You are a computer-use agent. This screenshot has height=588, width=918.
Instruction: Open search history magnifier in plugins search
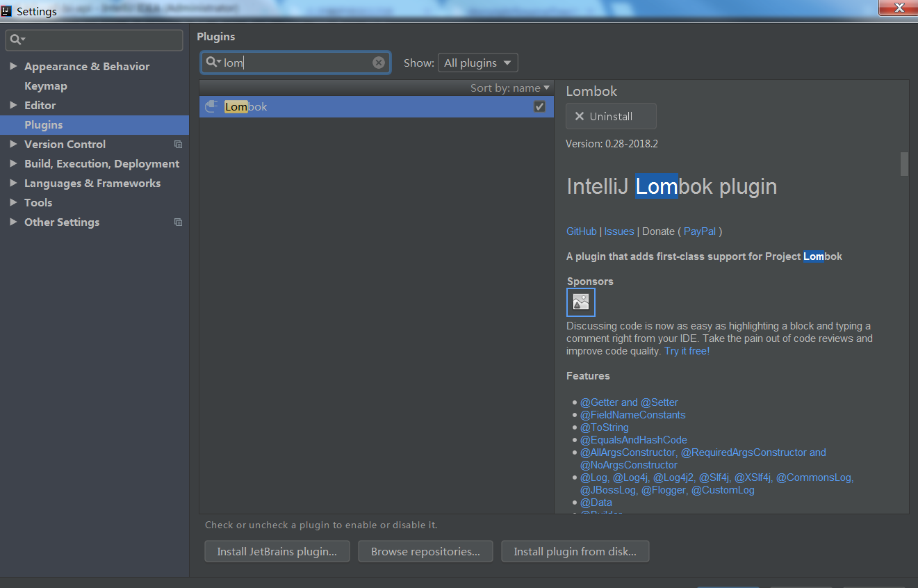tap(213, 63)
